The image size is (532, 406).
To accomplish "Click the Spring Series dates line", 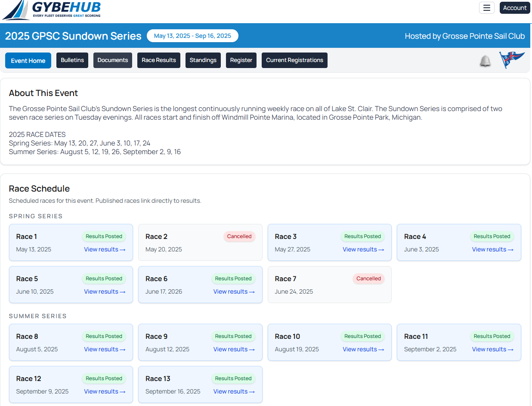I will tap(80, 143).
